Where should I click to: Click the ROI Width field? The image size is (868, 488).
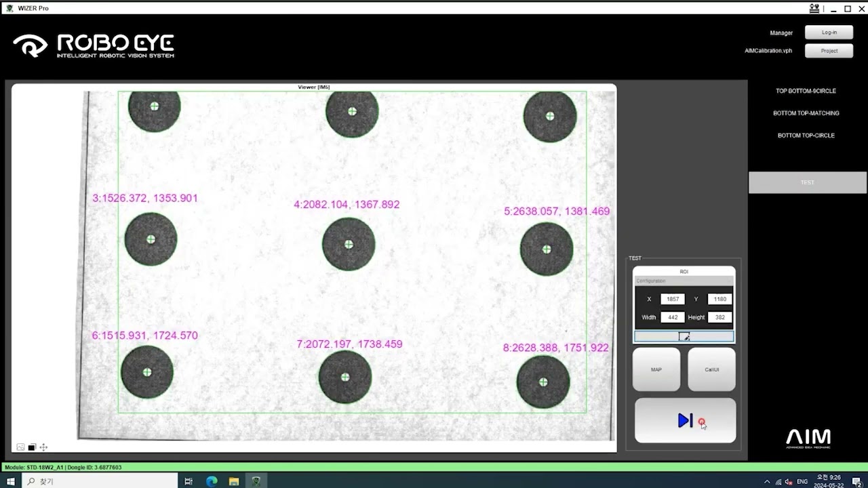point(673,317)
